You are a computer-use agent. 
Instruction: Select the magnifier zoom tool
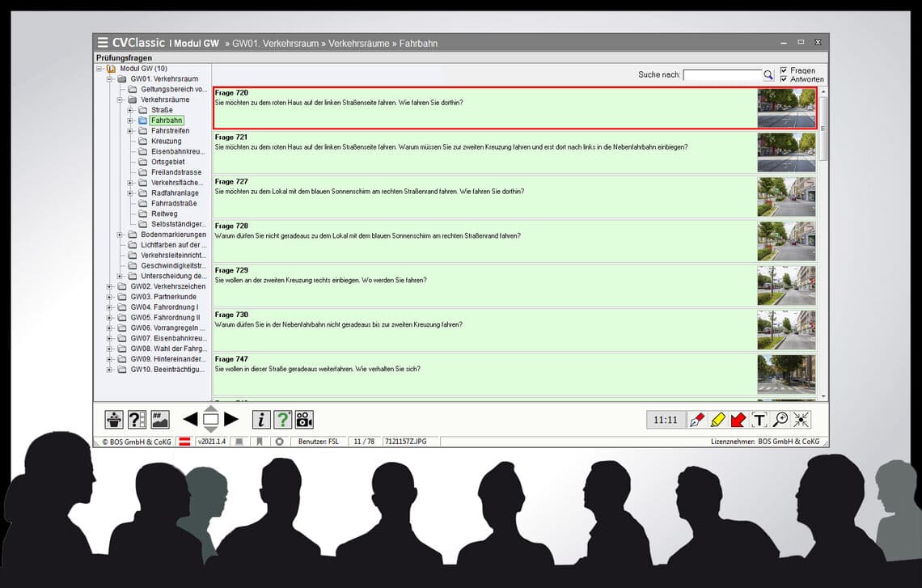coord(780,420)
